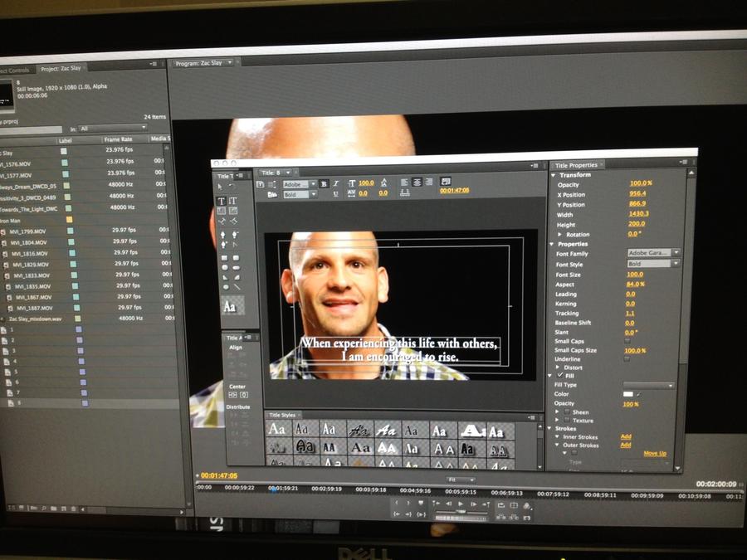The height and width of the screenshot is (560, 747).
Task: Click the shuttle slider under playback controls
Action: pyautogui.click(x=461, y=513)
